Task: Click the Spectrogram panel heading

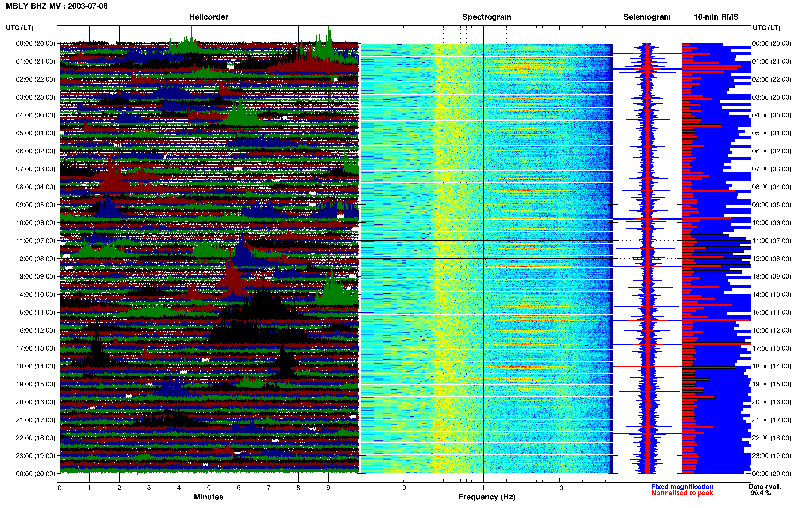Action: pyautogui.click(x=487, y=17)
